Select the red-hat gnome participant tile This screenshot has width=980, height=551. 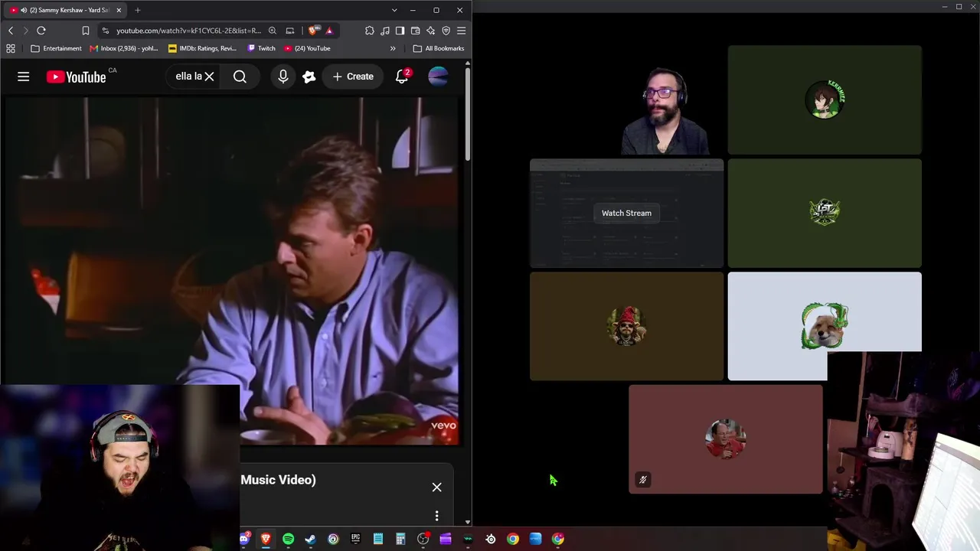coord(626,326)
